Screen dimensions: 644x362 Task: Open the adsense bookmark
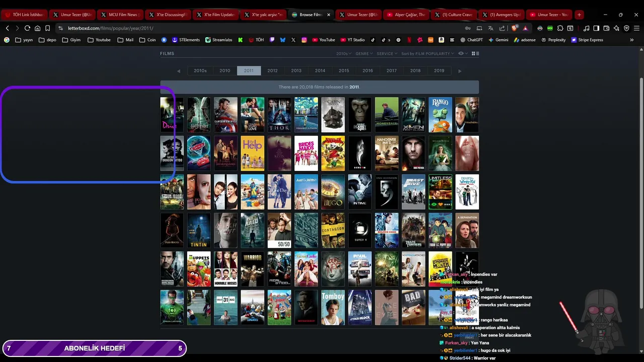(525, 40)
